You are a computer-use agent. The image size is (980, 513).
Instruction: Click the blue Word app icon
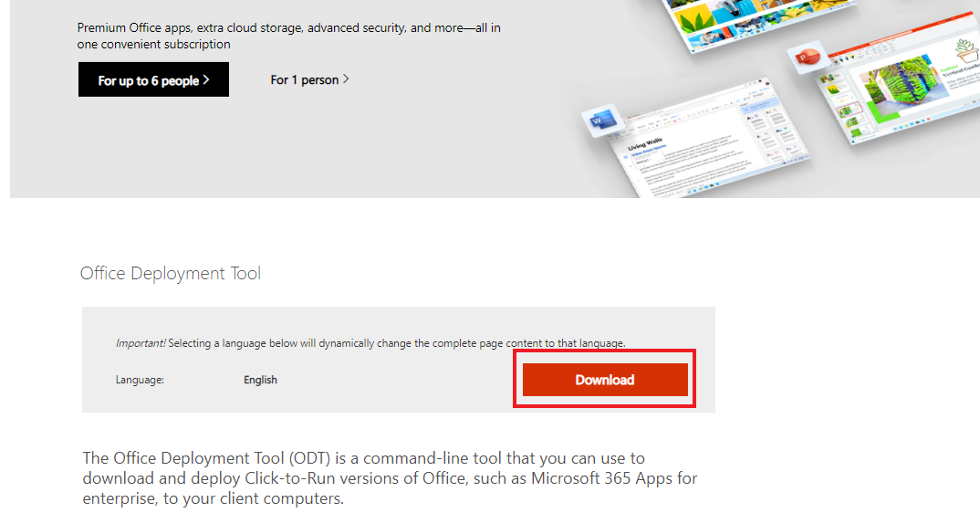pos(603,120)
